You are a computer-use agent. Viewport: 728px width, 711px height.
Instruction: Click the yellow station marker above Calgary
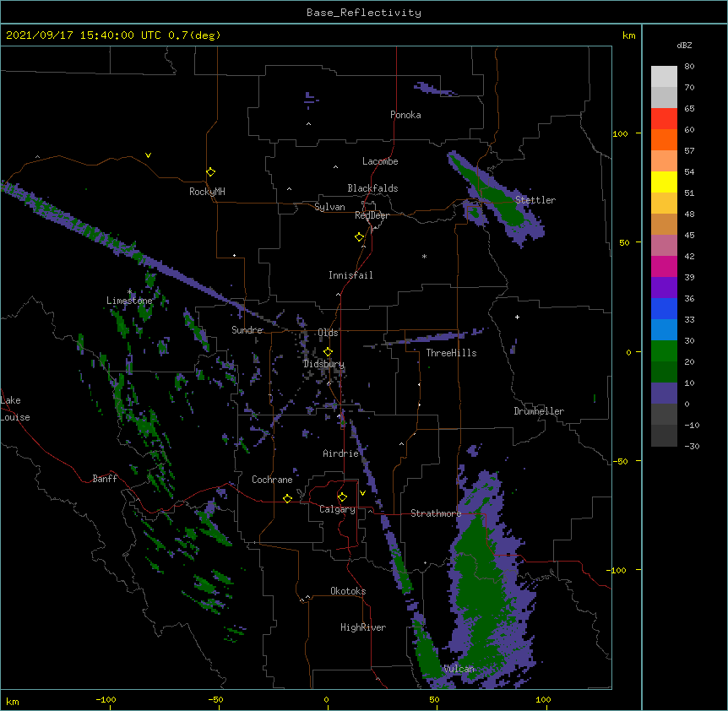[342, 497]
